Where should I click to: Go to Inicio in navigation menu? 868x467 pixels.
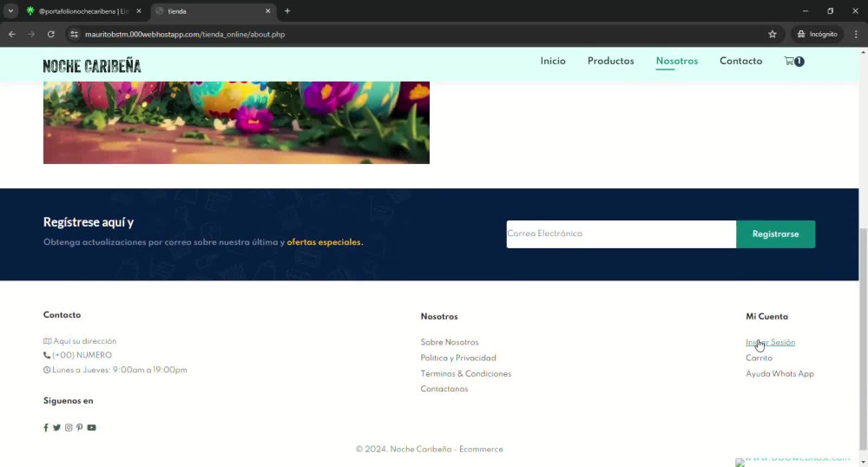553,62
